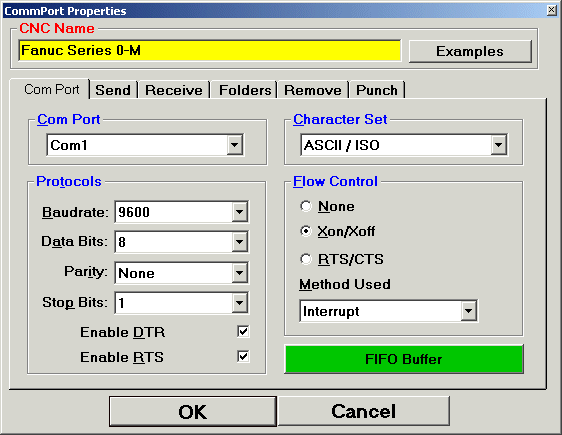
Task: Choose RTS/CTS flow control
Action: pos(306,259)
